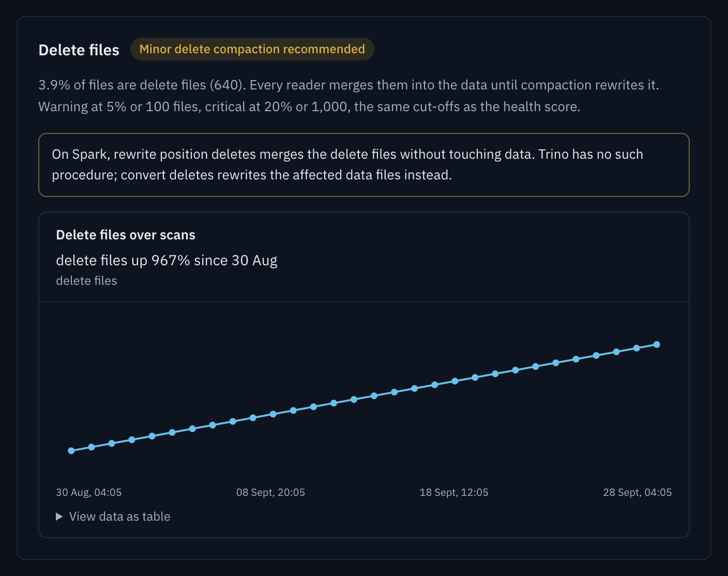Click the second data point on the line

point(92,447)
